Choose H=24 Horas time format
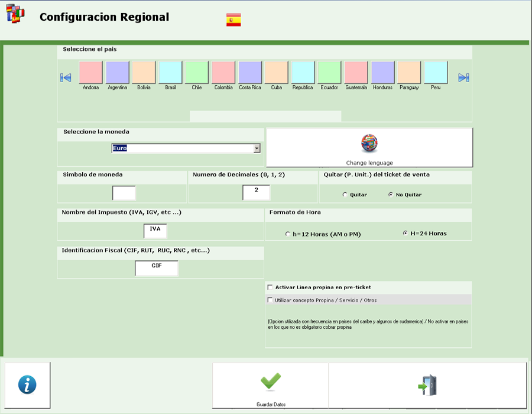This screenshot has width=532, height=414. click(405, 233)
